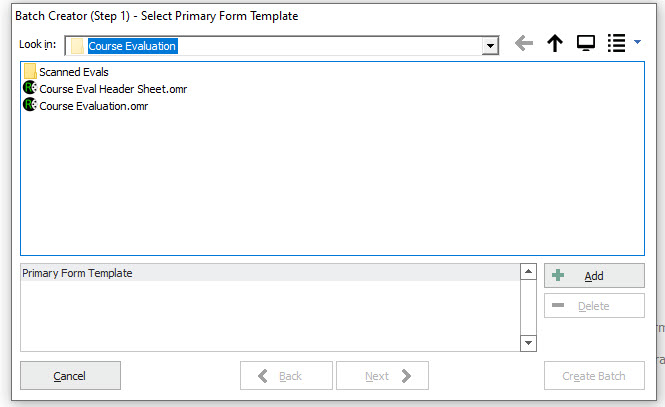
Task: Click the Course Evaluation.omr file icon
Action: (30, 104)
